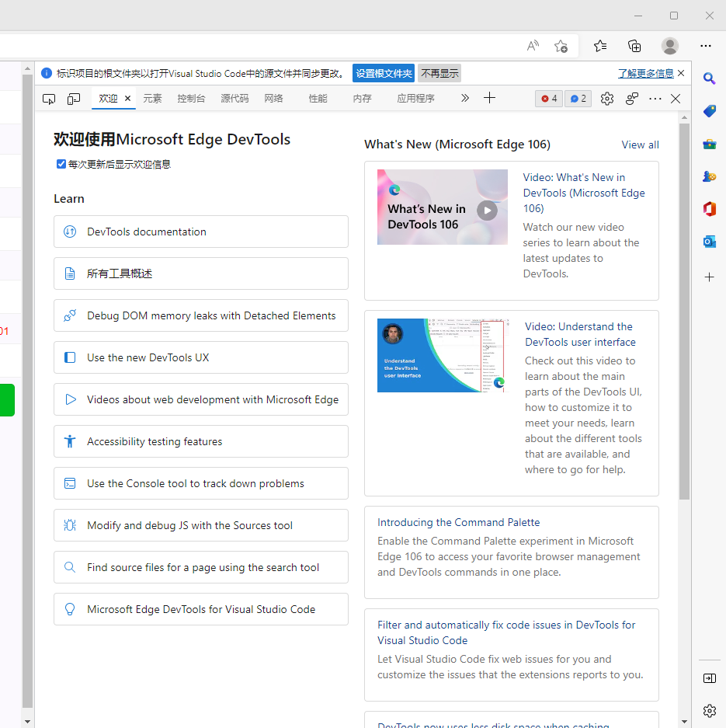This screenshot has height=728, width=726.
Task: Open DevTools documentation link
Action: [x=201, y=232]
